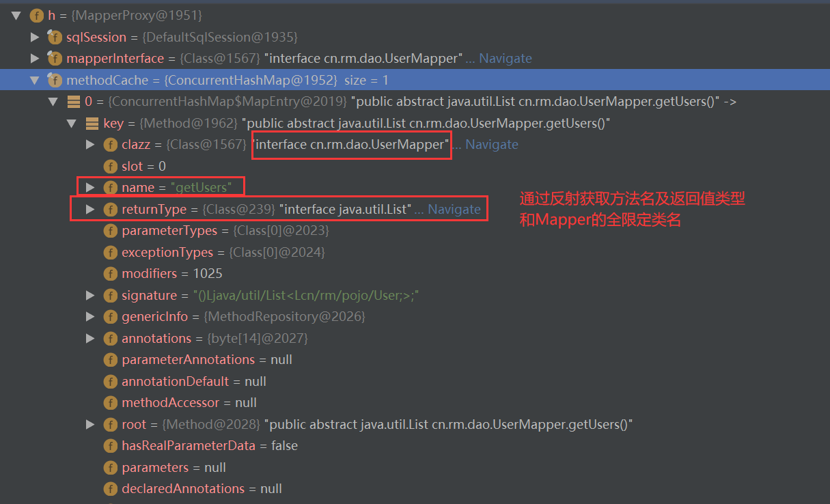Click map entry icon of element 0
The image size is (830, 504).
click(x=73, y=102)
